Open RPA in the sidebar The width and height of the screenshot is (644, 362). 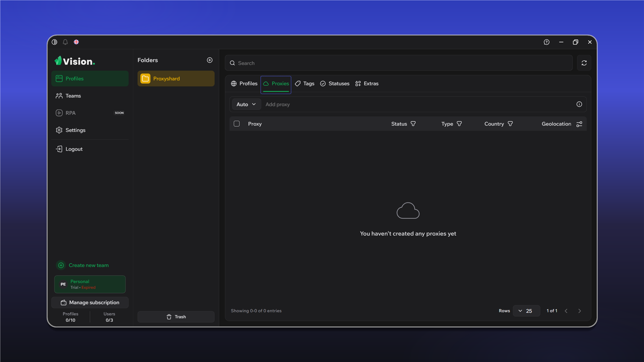coord(90,113)
